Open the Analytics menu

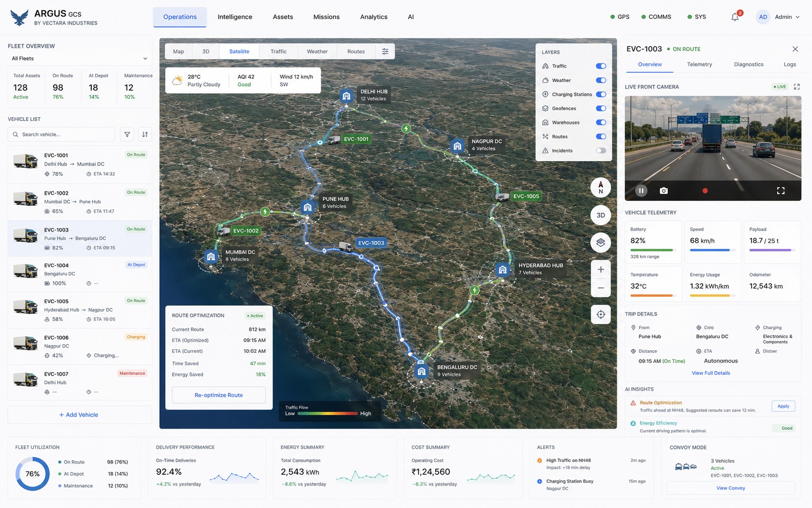click(374, 17)
